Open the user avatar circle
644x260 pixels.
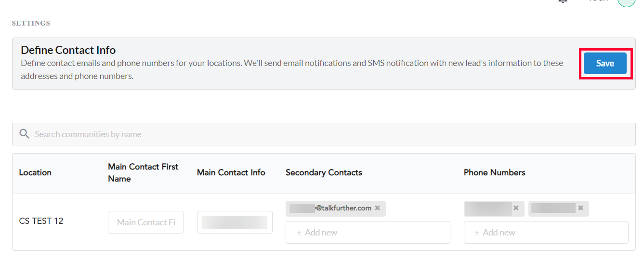click(626, 2)
